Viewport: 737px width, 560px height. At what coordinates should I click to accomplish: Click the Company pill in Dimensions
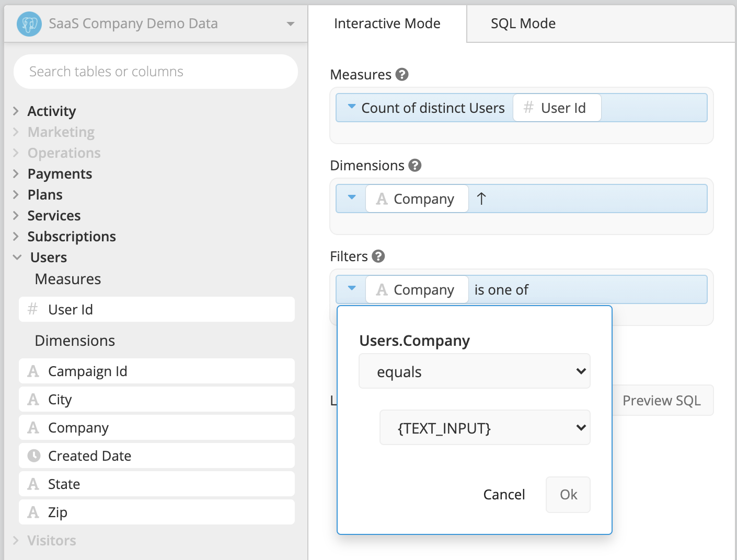(x=417, y=199)
